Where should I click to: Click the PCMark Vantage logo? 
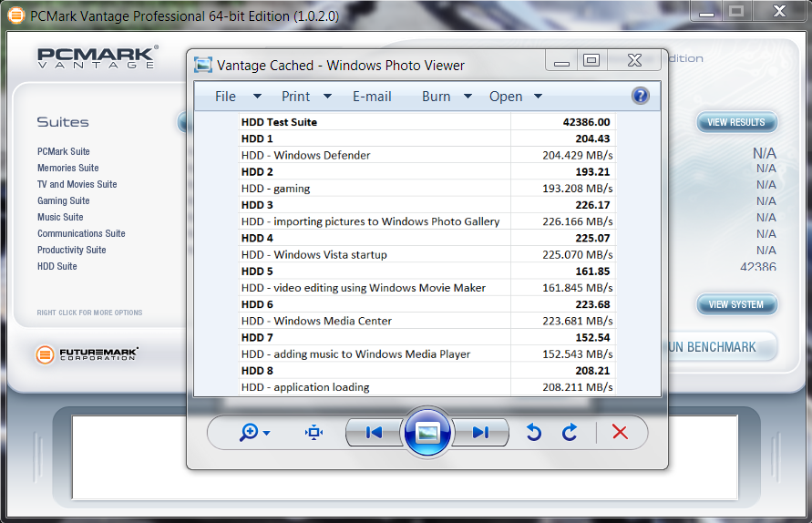[x=98, y=56]
